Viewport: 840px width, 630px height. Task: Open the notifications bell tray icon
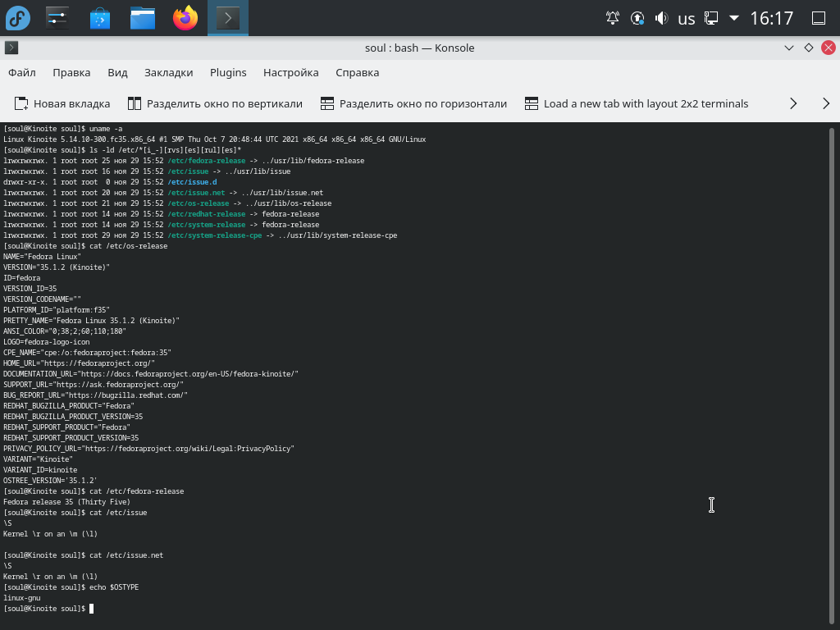612,18
